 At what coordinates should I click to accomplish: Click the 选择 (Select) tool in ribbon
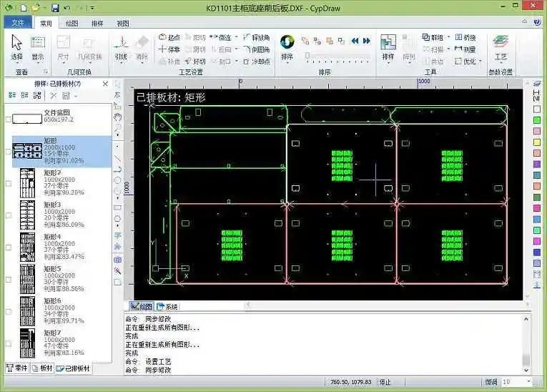17,47
